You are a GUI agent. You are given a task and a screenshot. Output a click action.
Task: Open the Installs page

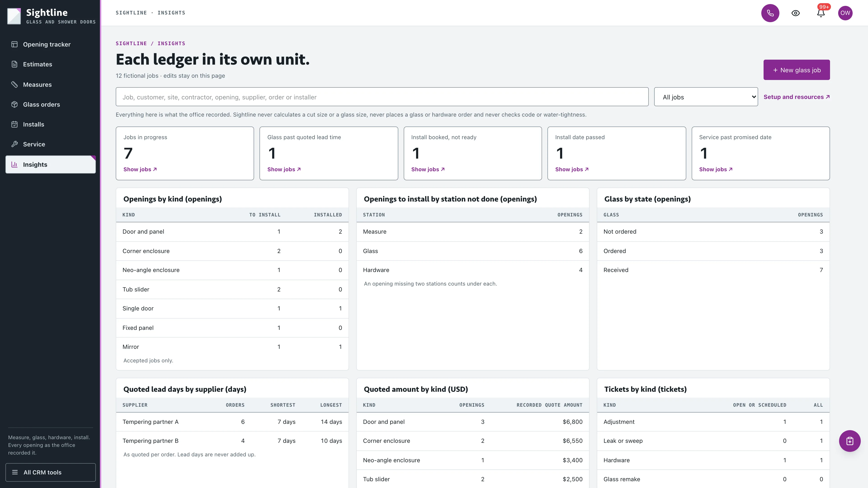[x=51, y=124]
